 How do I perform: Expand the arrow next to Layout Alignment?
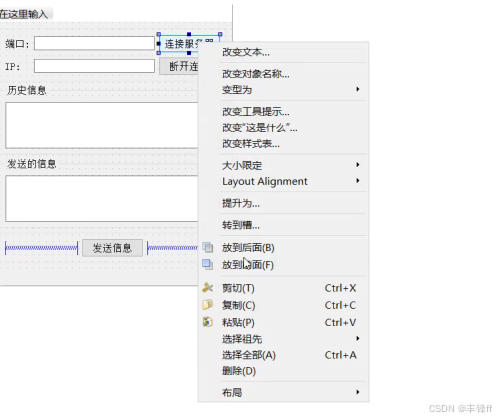coord(358,180)
